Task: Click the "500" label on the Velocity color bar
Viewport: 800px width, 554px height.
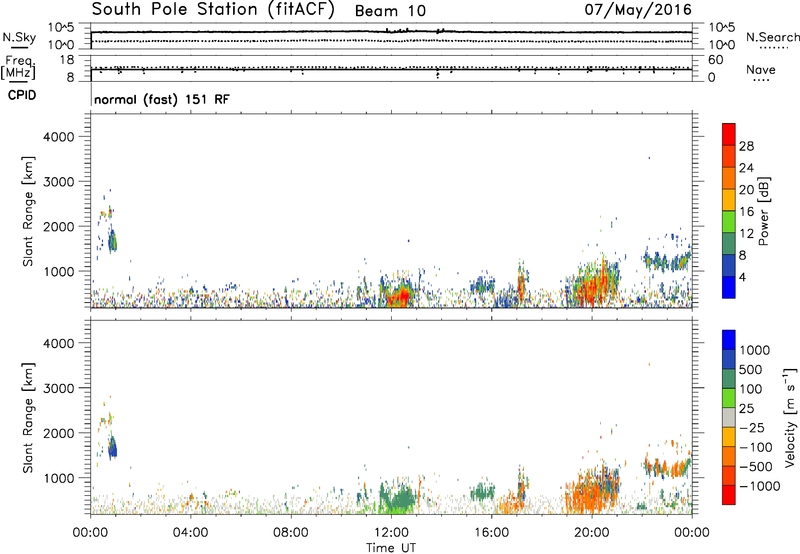Action: tap(753, 370)
